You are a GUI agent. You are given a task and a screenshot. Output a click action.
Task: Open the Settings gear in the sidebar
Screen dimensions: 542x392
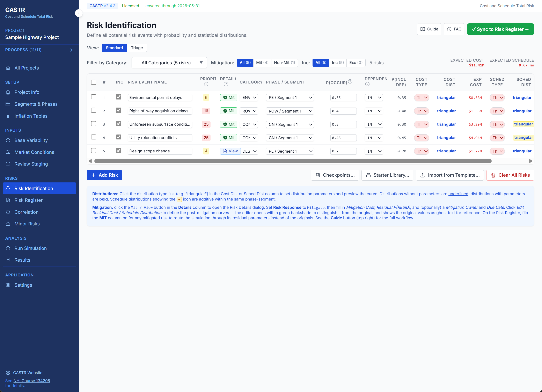click(x=8, y=285)
